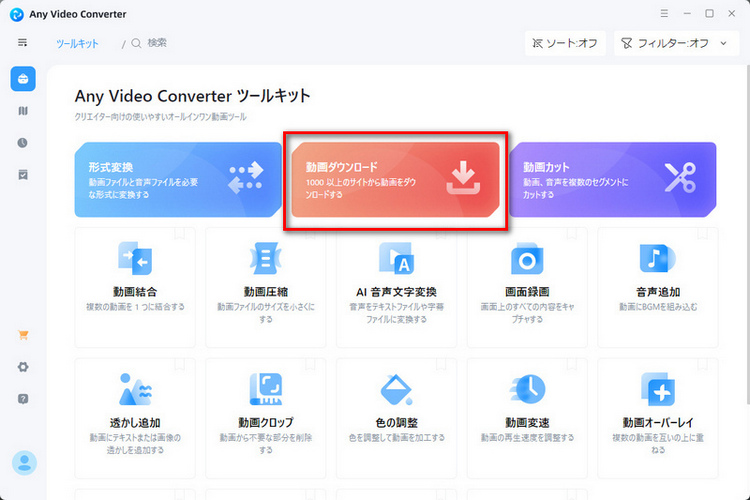Bookmark the 画面録画 card
The width and height of the screenshot is (750, 500).
[572, 233]
